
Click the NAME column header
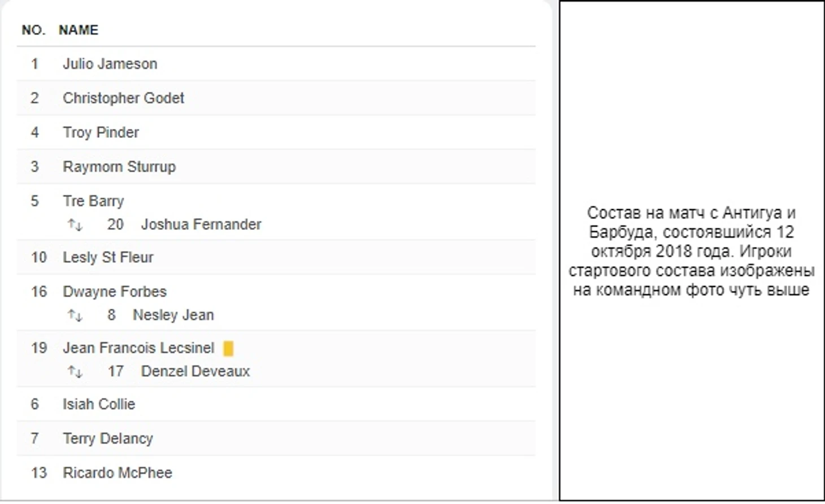(x=79, y=30)
